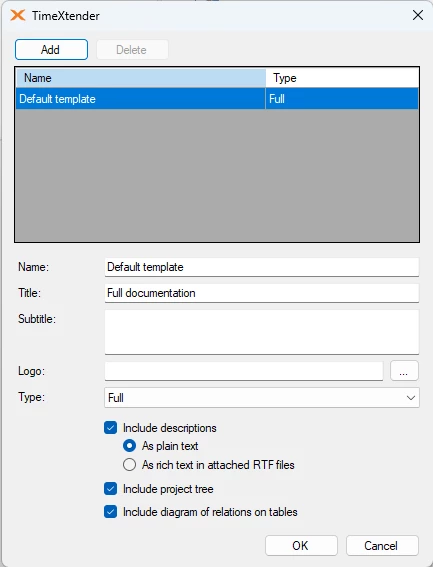Focus the Name text field
Image resolution: width=433 pixels, height=567 pixels.
[x=262, y=267]
